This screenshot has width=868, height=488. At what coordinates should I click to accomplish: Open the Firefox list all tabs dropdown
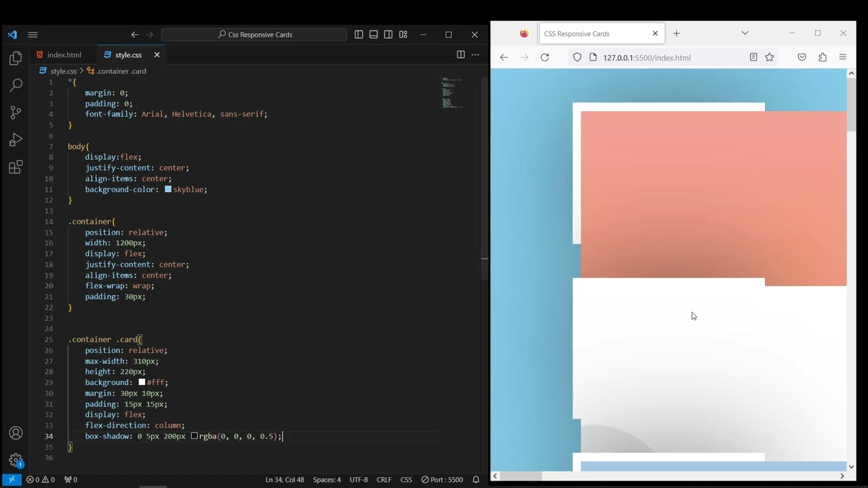pos(745,33)
